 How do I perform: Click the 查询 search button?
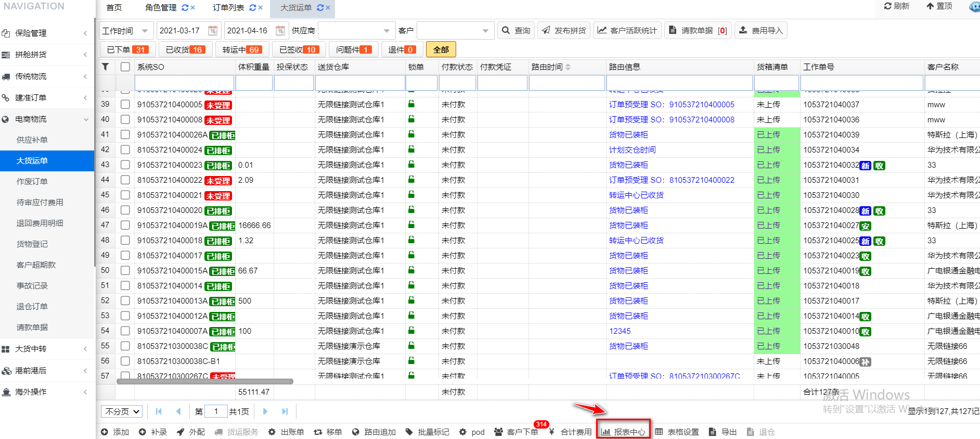[x=516, y=31]
